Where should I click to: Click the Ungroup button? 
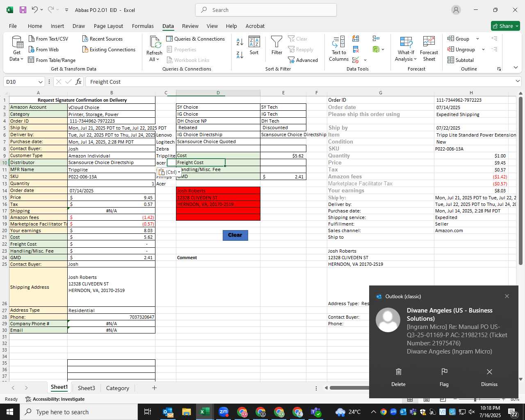tap(461, 49)
